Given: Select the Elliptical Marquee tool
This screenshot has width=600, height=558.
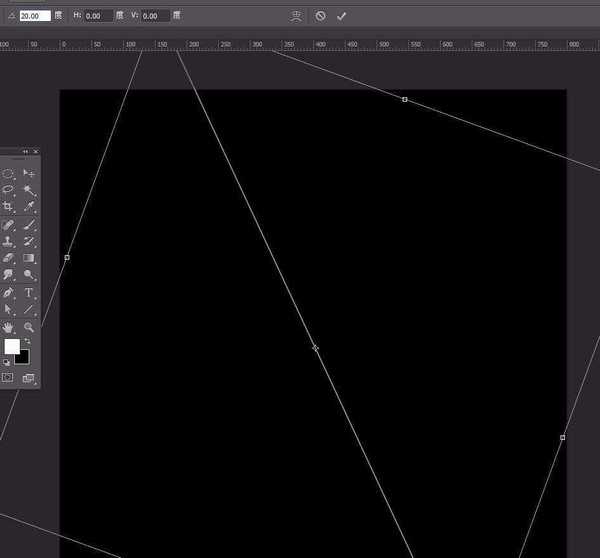Looking at the screenshot, I should tap(8, 173).
